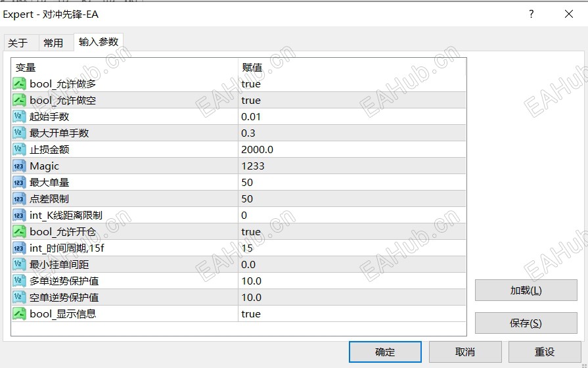Click the double-type icon beside 最小挂单间距
This screenshot has width=588, height=368.
pyautogui.click(x=19, y=264)
